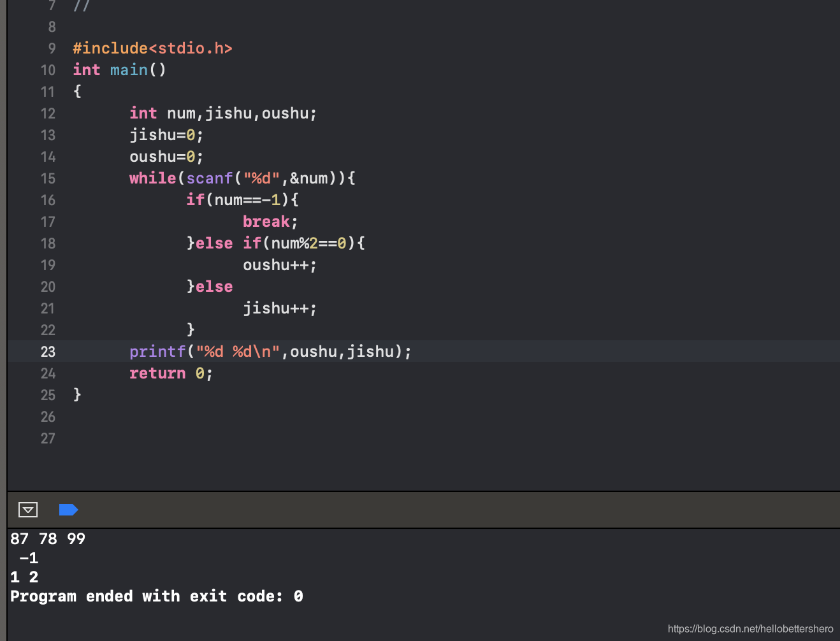Click line number 12 in gutter
The image size is (840, 641).
(48, 113)
